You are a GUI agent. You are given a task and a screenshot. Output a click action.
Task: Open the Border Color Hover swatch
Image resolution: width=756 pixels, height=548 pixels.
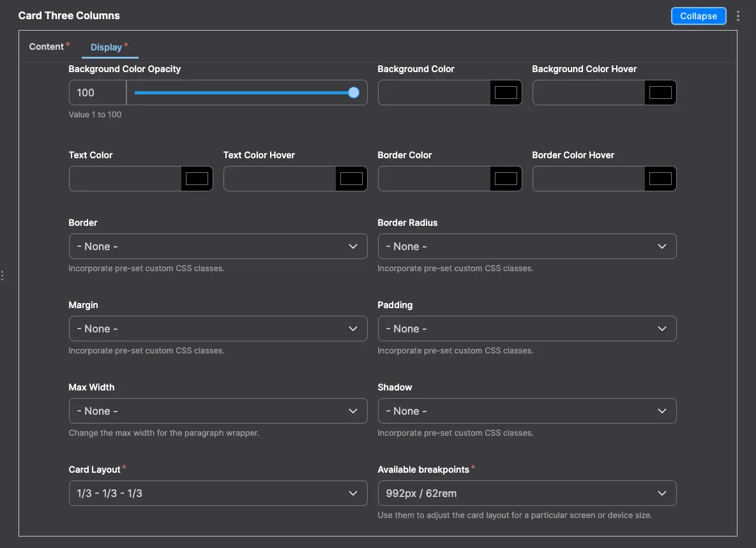[x=660, y=179]
